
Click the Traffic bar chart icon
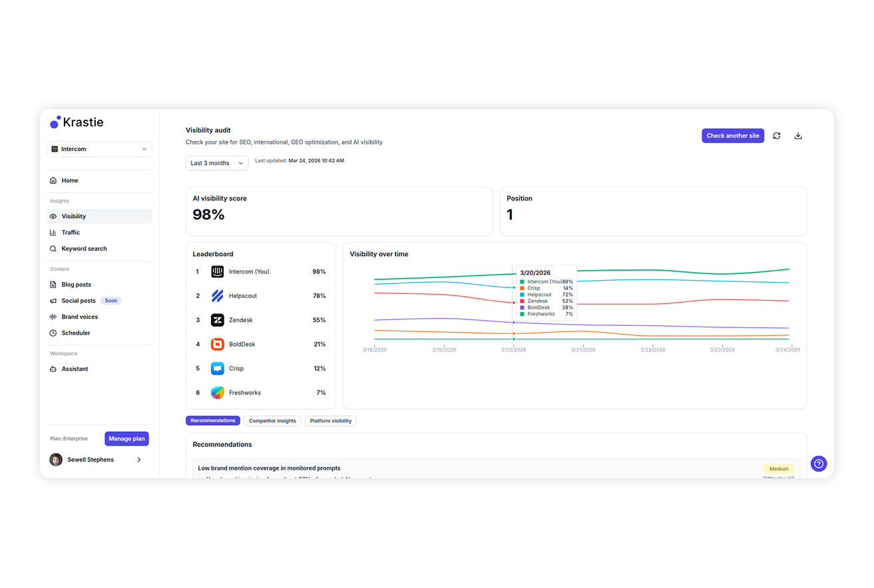53,232
